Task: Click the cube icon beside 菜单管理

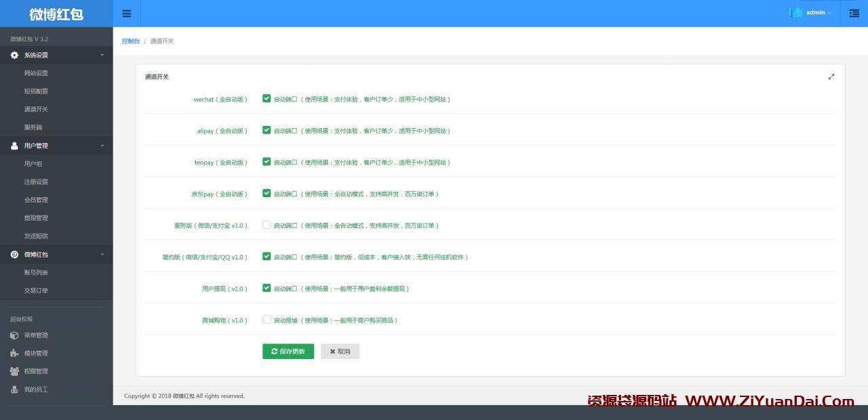Action: (x=14, y=335)
